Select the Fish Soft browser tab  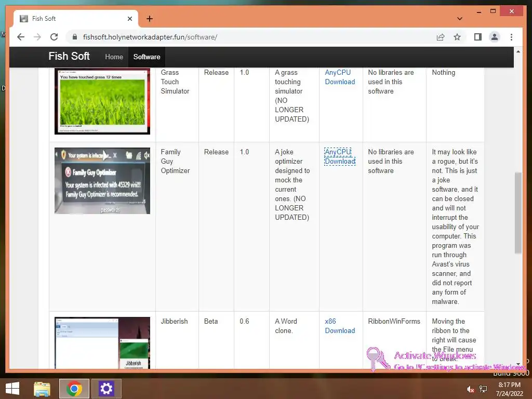click(76, 19)
